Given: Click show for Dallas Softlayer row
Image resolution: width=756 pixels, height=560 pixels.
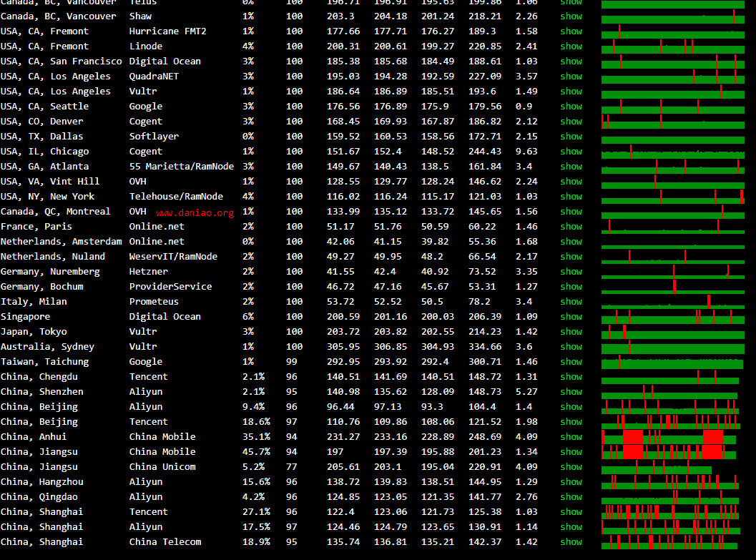Looking at the screenshot, I should 571,137.
